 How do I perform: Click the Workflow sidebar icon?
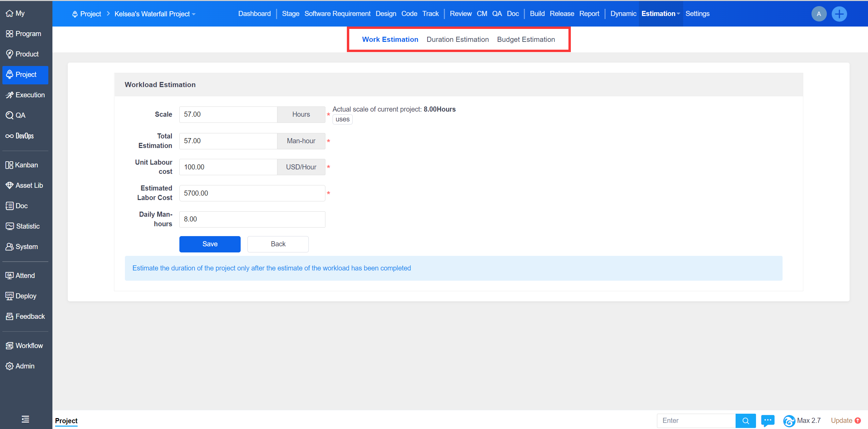[9, 346]
